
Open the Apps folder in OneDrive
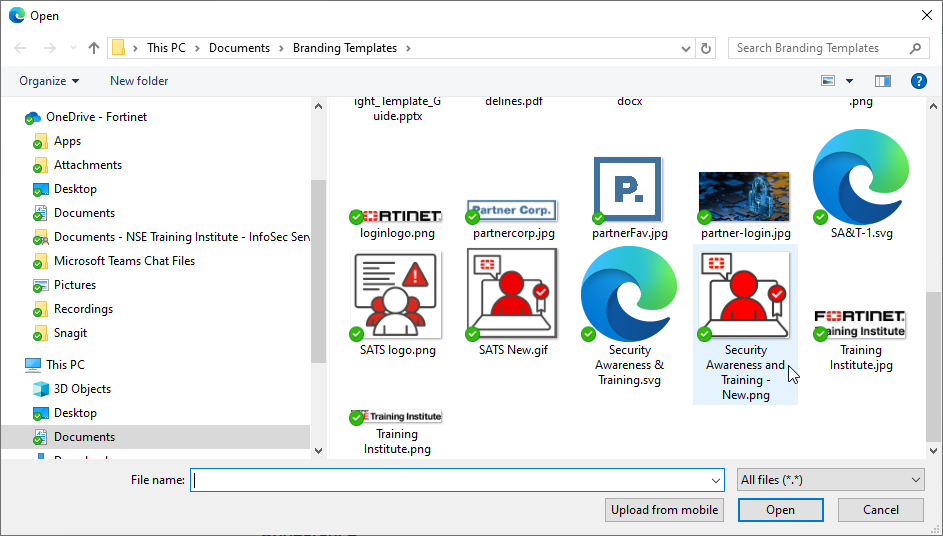point(67,141)
